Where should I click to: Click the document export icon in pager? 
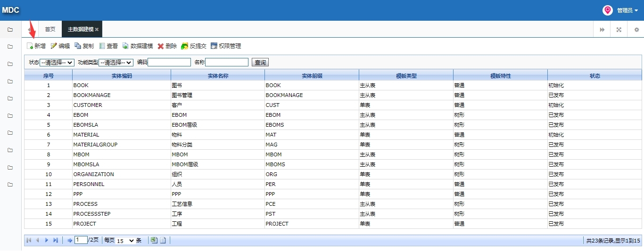(x=163, y=240)
